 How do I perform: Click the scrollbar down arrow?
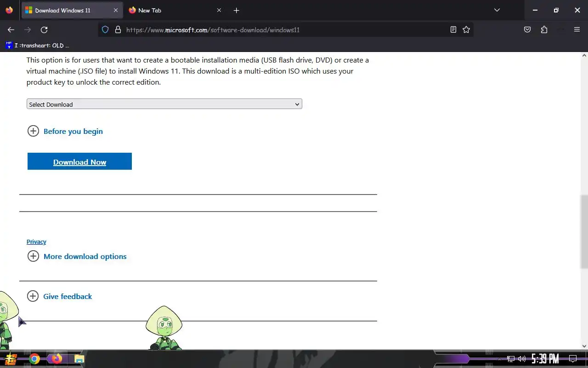[584, 346]
